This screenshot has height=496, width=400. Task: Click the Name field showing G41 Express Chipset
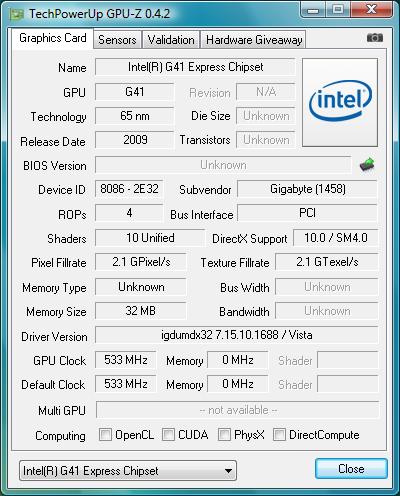click(195, 67)
